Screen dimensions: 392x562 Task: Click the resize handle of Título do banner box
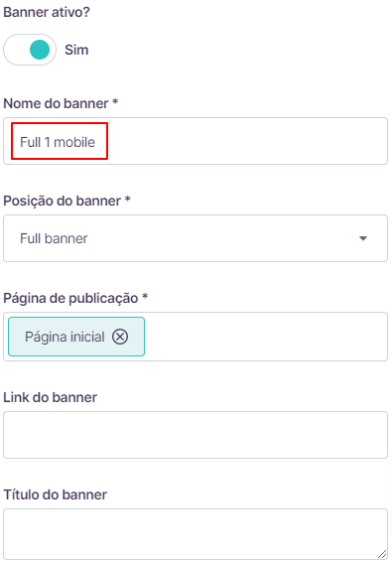click(x=382, y=554)
